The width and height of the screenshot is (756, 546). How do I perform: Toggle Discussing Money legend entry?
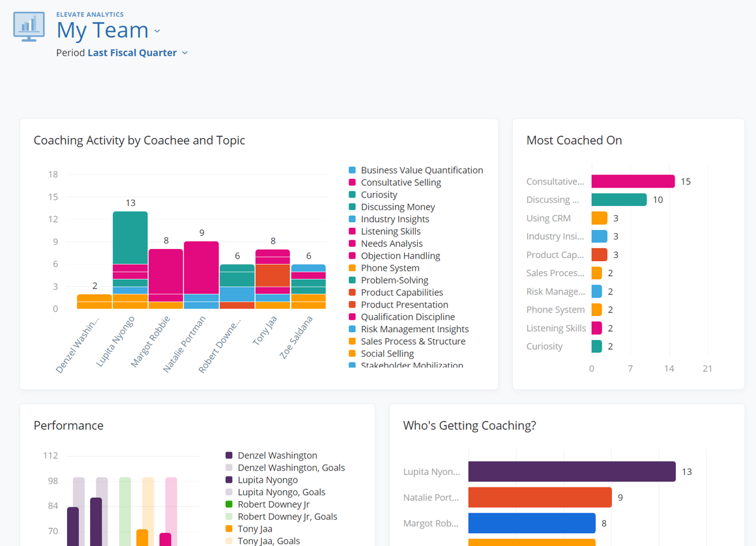click(392, 207)
